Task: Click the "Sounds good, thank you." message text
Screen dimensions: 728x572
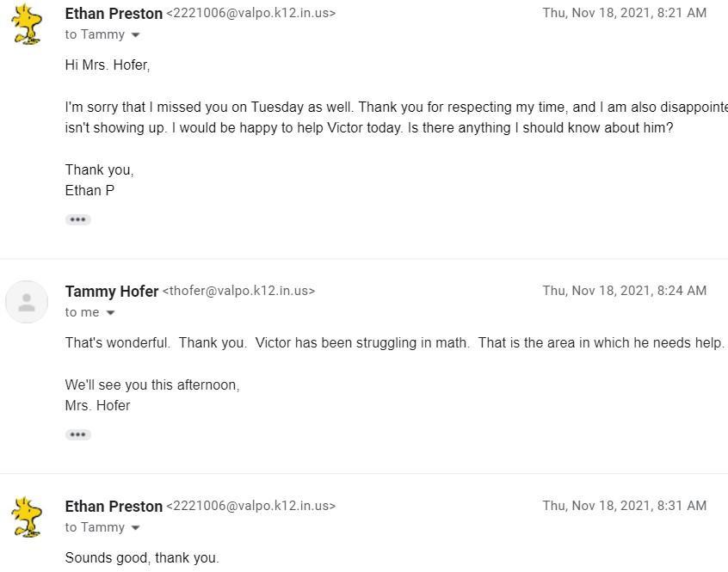Action: pos(142,558)
